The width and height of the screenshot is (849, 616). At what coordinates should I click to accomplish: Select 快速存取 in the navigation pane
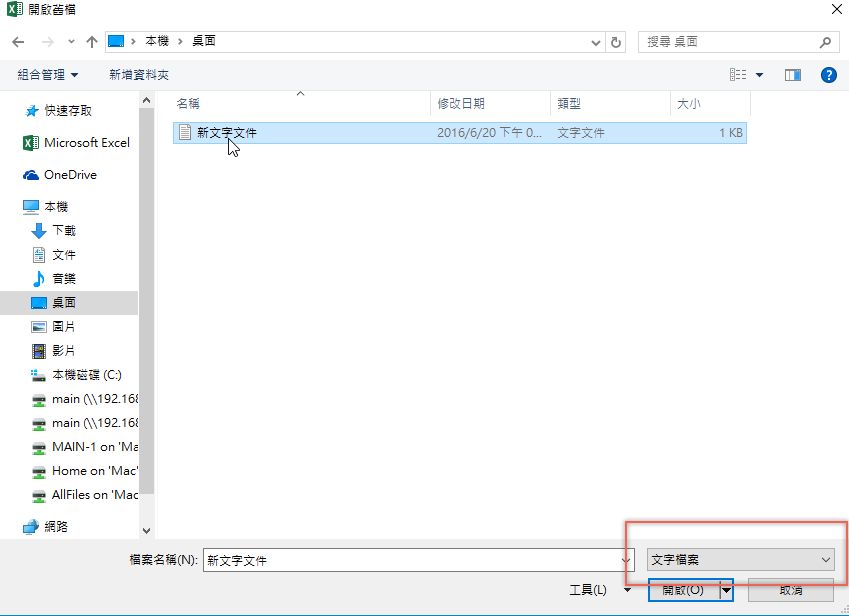[68, 110]
